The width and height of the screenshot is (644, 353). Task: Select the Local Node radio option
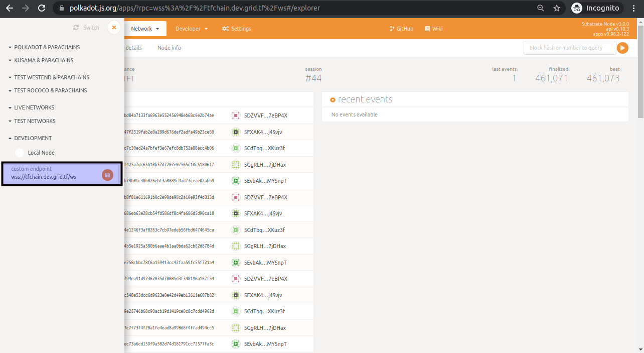20,153
